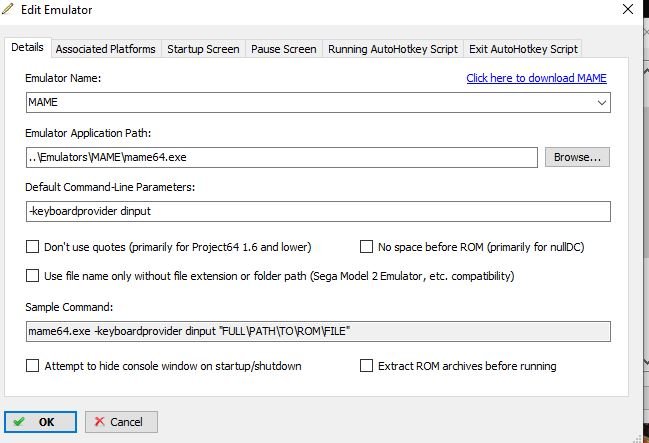The width and height of the screenshot is (649, 443).
Task: Open the Associated Platforms tab
Action: point(106,49)
